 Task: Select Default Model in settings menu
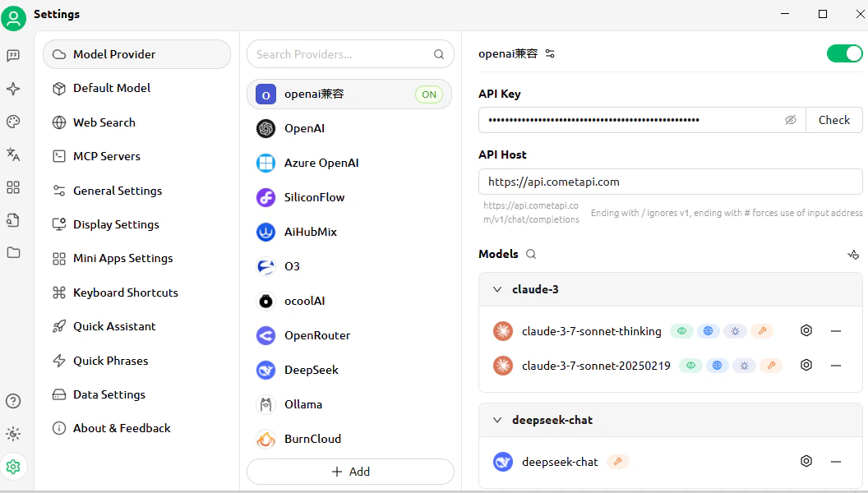[x=113, y=88]
